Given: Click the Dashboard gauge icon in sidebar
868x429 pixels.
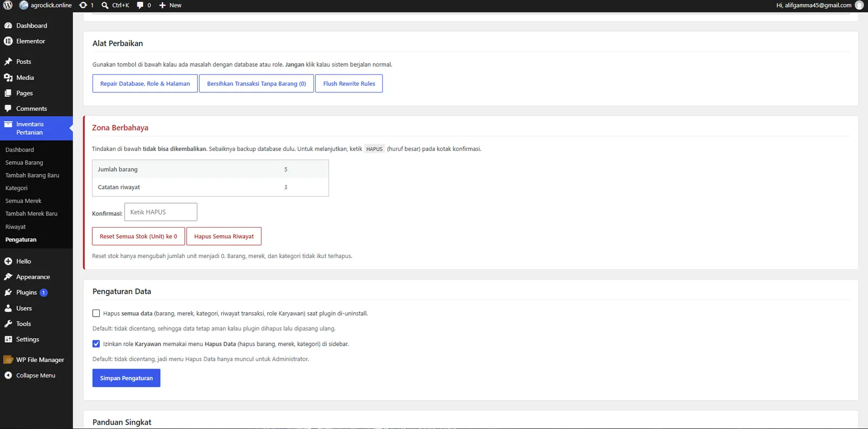Looking at the screenshot, I should (8, 26).
